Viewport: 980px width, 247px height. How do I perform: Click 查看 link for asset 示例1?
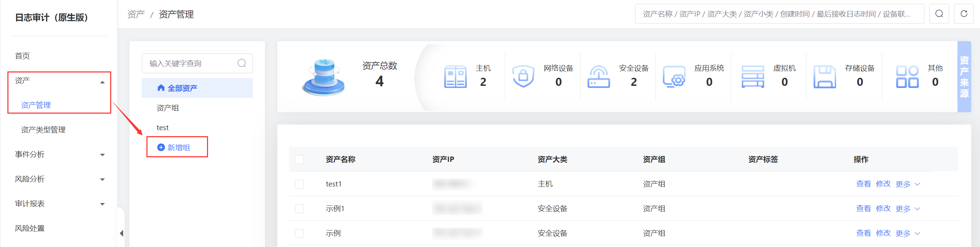point(863,209)
